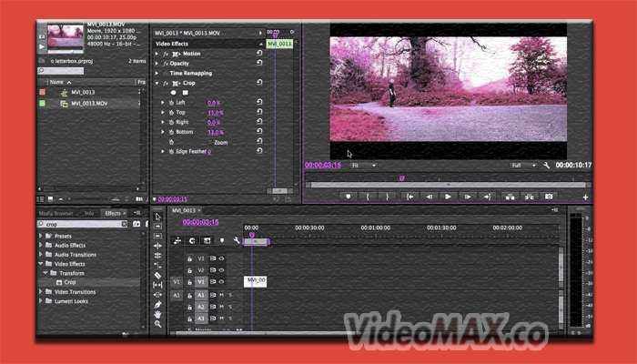The width and height of the screenshot is (637, 364).
Task: Open timeline display settings wrench
Action: click(237, 240)
